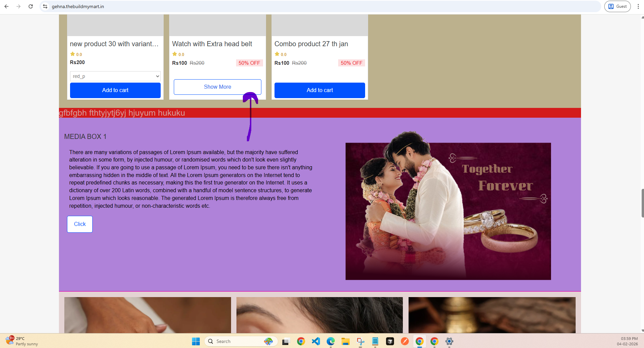
Task: Add 'new product 30 with variant' to cart
Action: pos(115,90)
